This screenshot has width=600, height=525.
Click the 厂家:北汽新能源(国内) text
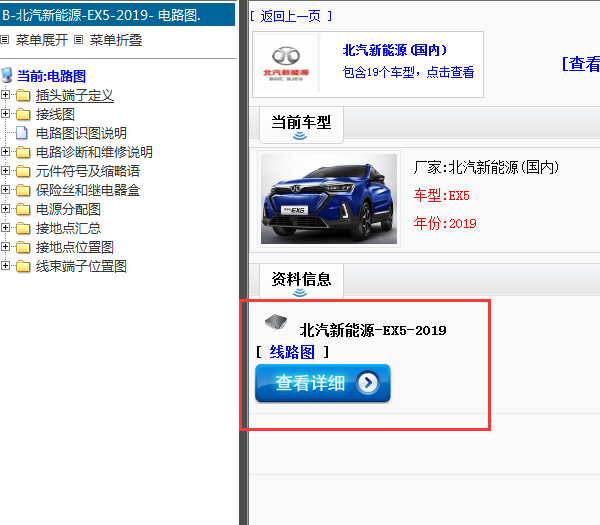click(486, 167)
